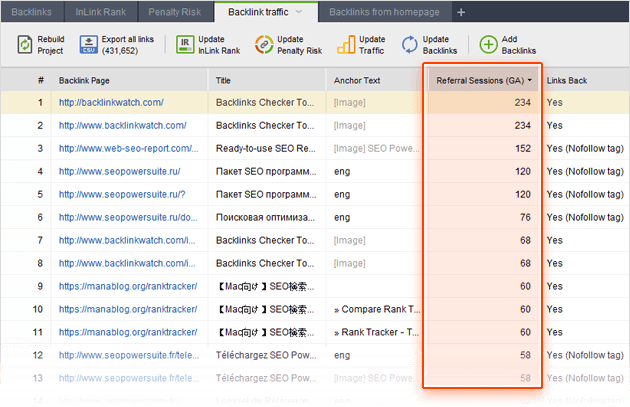
Task: Click the Links Back column header
Action: point(566,79)
